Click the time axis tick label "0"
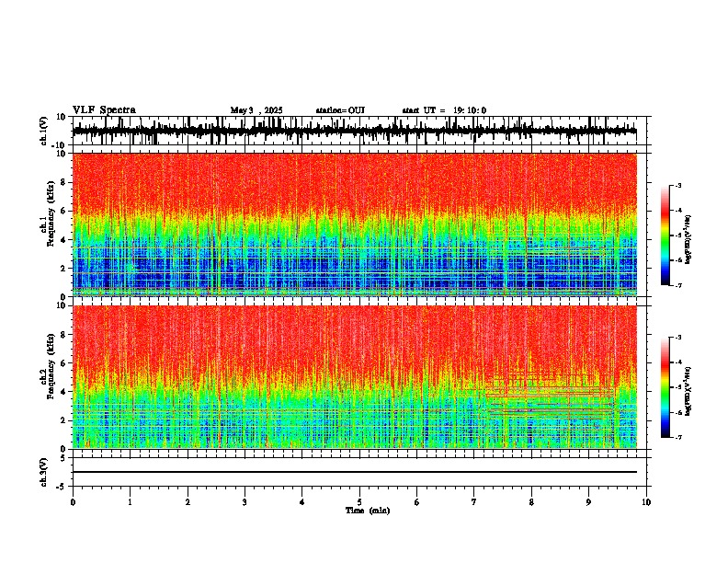 click(x=73, y=502)
